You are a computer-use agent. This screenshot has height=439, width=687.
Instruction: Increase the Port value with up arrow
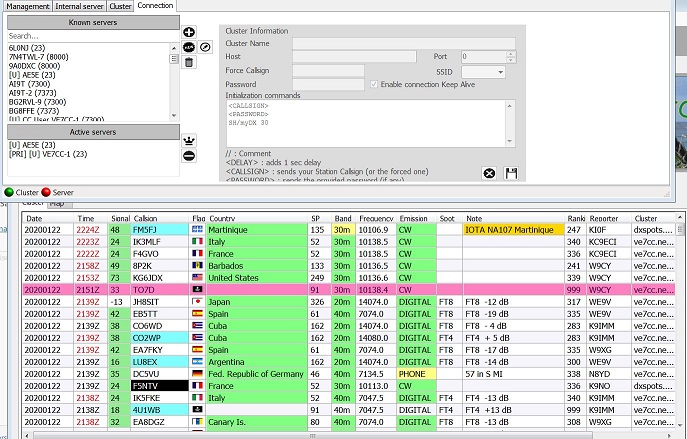(510, 54)
